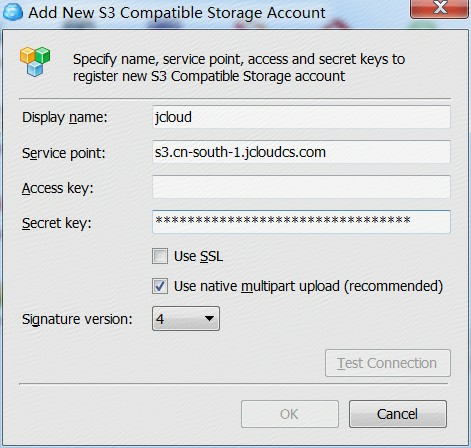471x448 pixels.
Task: Click the masked Secret key field
Action: [x=301, y=222]
